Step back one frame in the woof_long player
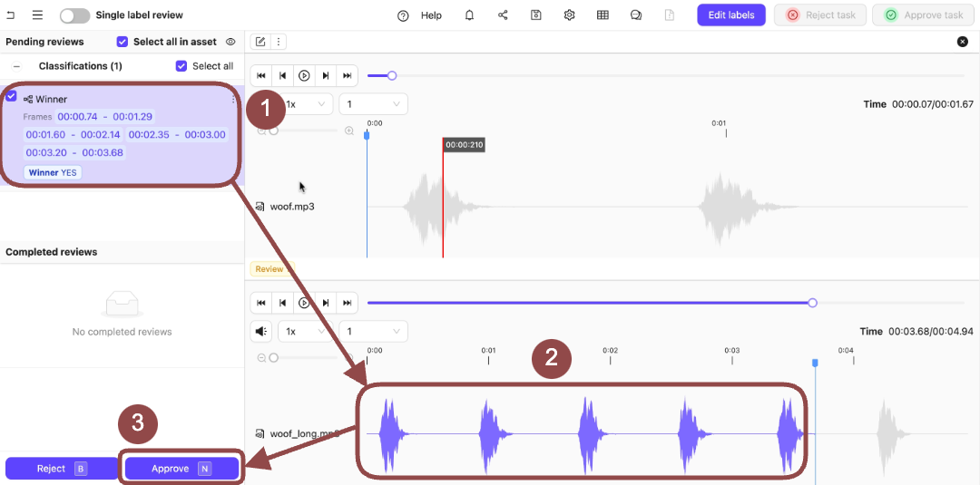 point(282,303)
